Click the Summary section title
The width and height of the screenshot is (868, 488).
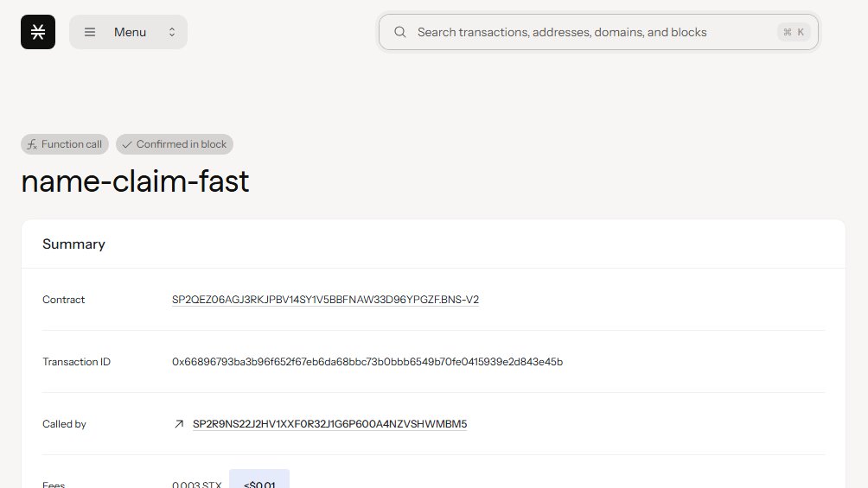[73, 244]
